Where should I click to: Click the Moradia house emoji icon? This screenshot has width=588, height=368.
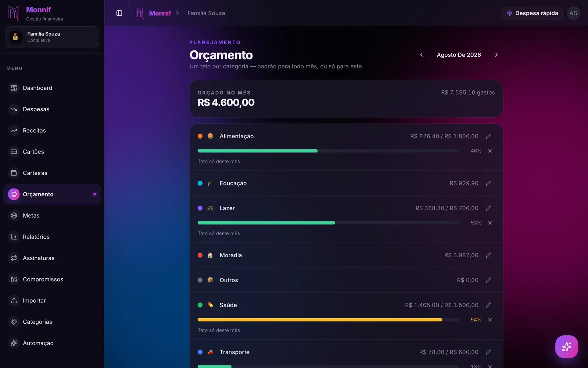point(210,255)
